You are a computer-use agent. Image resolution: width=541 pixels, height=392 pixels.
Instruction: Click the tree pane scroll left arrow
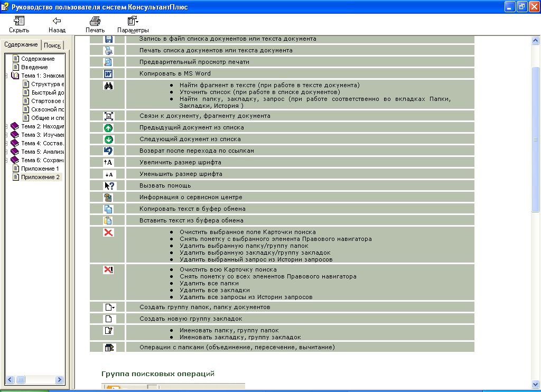click(10, 379)
